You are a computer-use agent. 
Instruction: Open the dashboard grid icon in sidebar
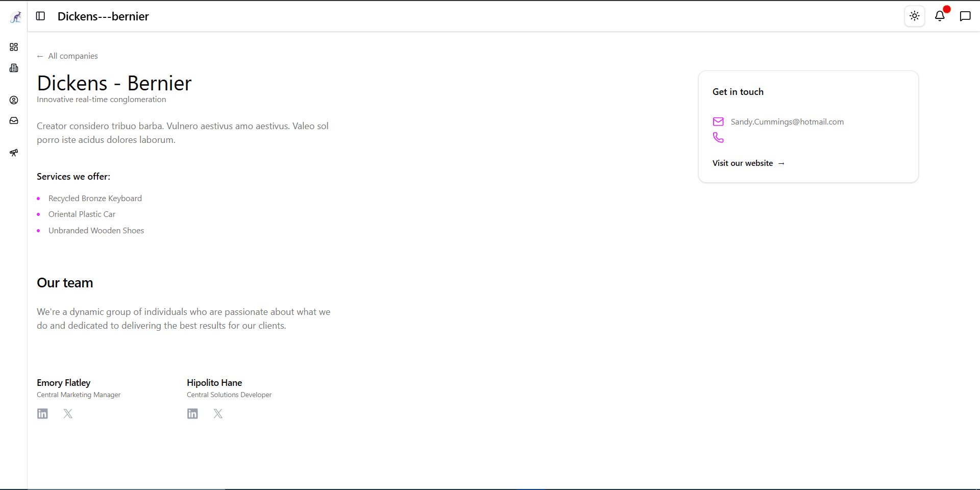14,47
